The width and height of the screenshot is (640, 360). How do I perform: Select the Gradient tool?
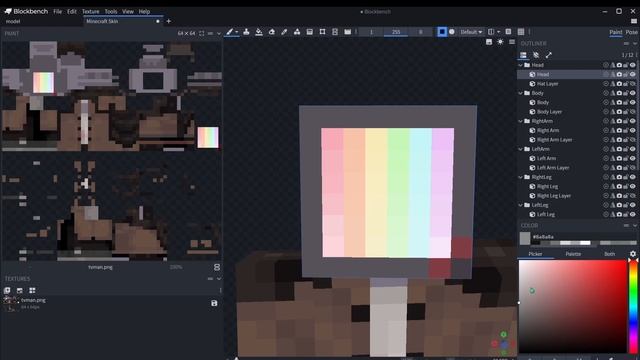coord(309,32)
